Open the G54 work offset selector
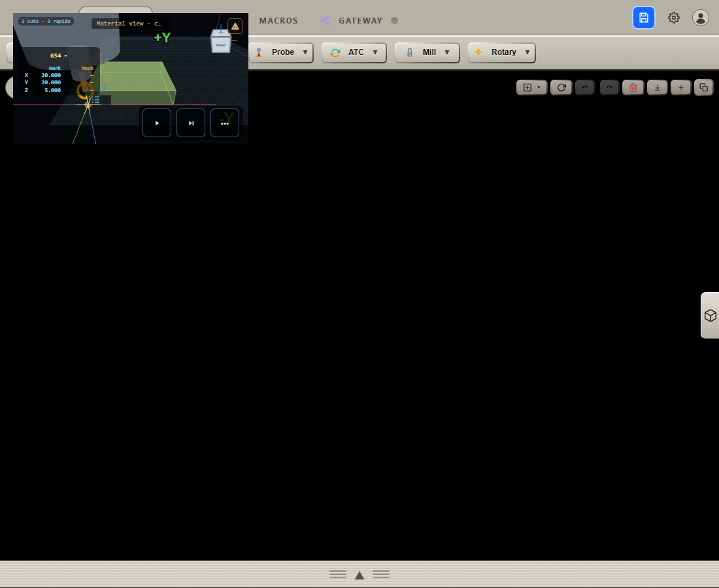This screenshot has width=719, height=588. click(58, 56)
